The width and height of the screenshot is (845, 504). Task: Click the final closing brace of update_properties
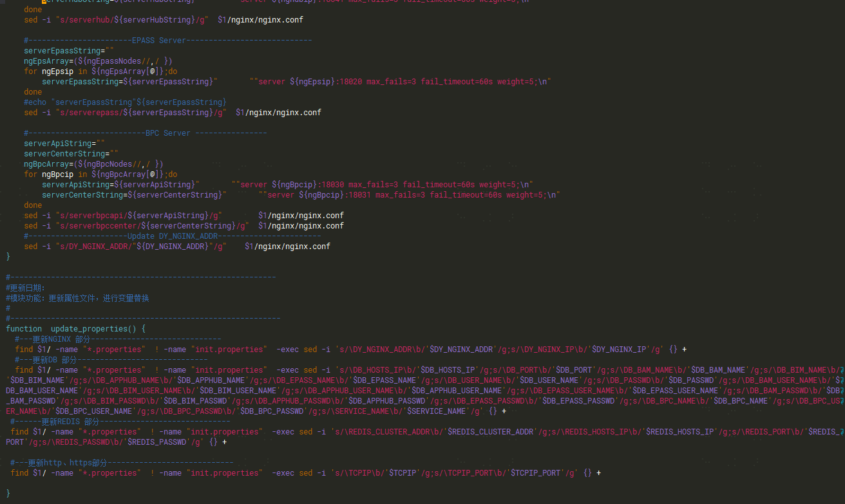point(8,494)
